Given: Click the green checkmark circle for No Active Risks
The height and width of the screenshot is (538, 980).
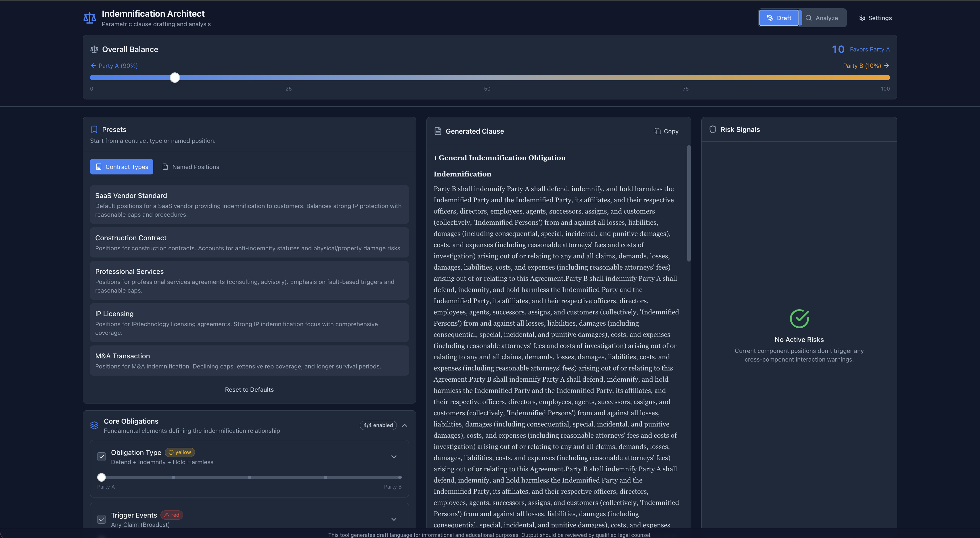Looking at the screenshot, I should coord(799,319).
